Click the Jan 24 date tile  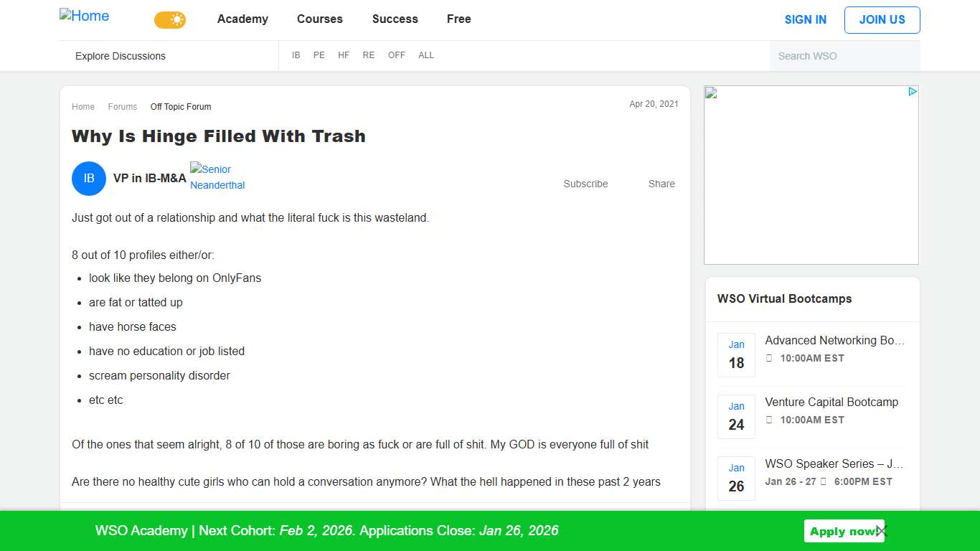pyautogui.click(x=736, y=415)
